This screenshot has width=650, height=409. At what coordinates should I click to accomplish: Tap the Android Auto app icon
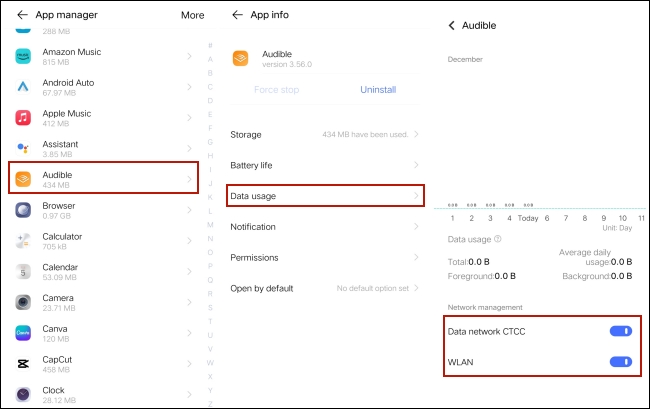click(x=23, y=87)
